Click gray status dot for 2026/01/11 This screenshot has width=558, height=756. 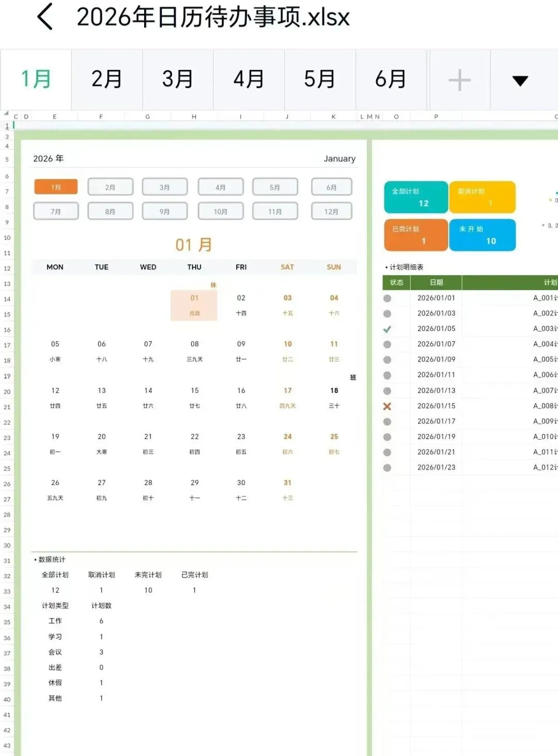(x=387, y=375)
